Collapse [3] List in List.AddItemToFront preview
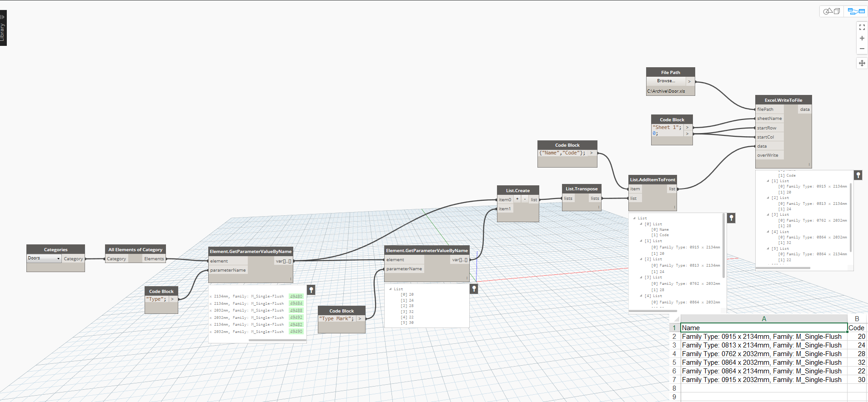Screen dimensions: 868x402 click(641, 277)
